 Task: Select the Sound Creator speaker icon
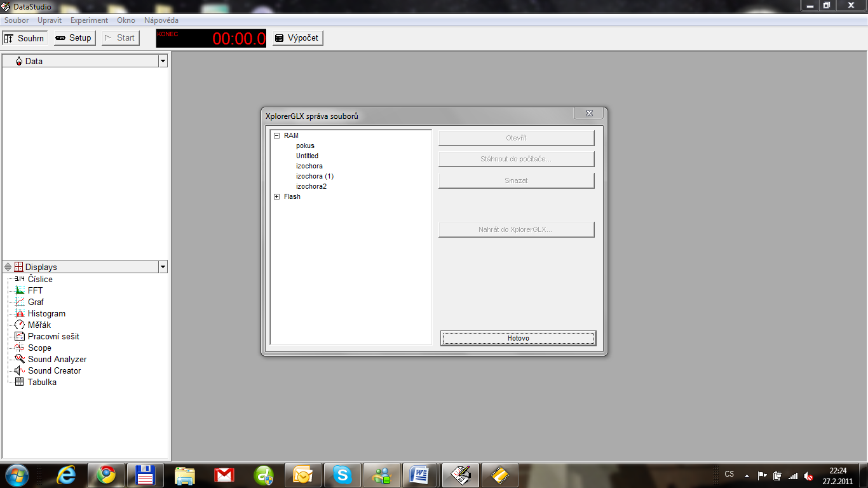point(20,370)
